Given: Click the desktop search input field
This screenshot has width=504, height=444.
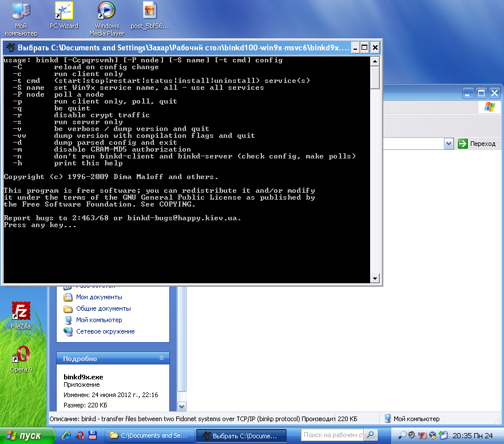Looking at the screenshot, I should click(333, 435).
